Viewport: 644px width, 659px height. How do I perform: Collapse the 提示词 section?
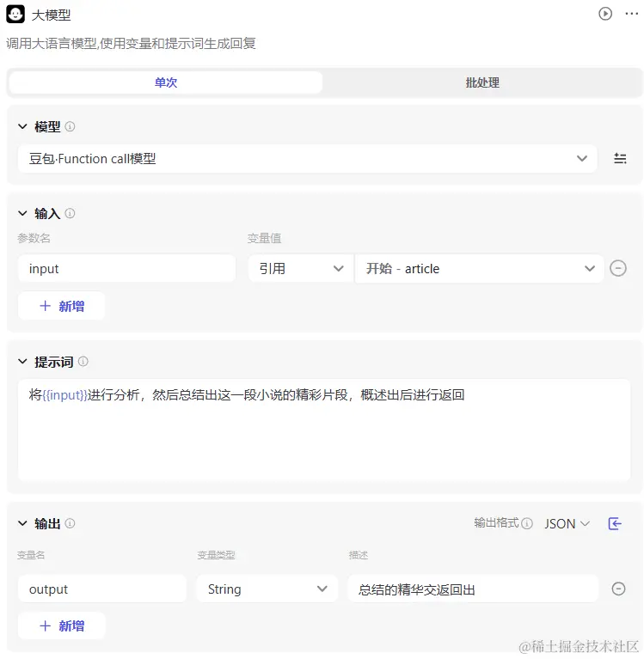pyautogui.click(x=22, y=362)
